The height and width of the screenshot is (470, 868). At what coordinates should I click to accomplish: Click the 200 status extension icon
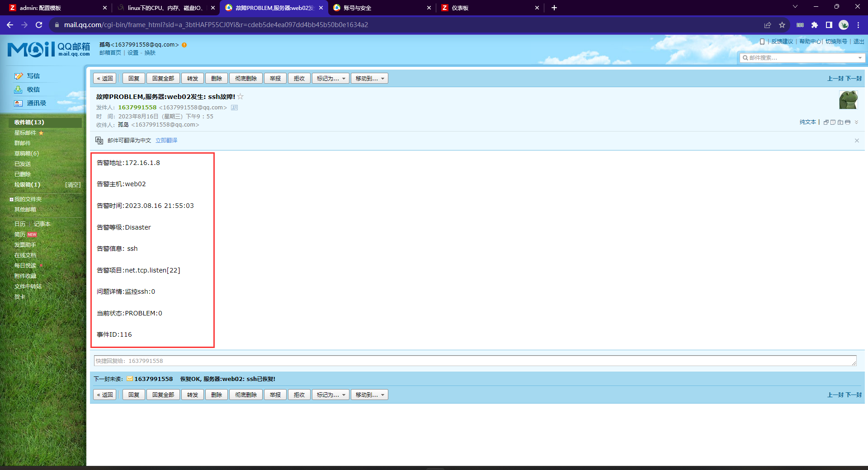click(x=800, y=25)
